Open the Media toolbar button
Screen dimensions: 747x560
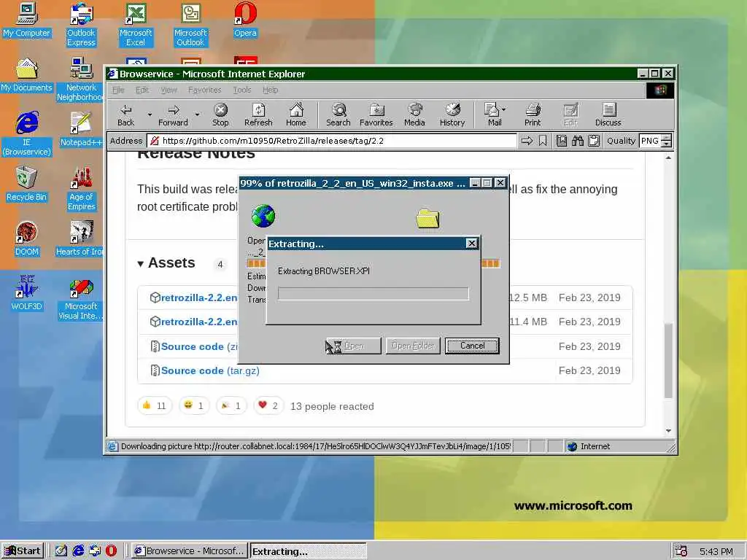414,115
